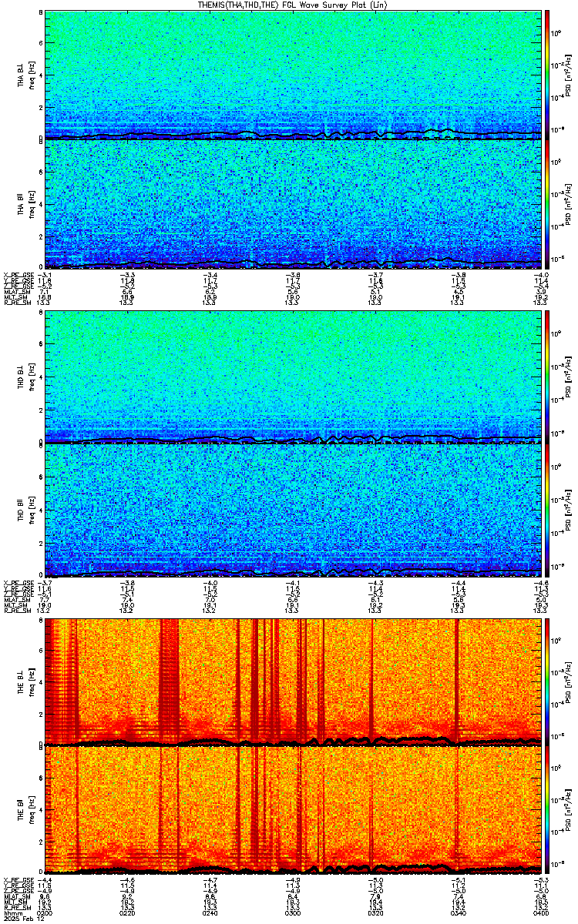Click the 0400 time tick label

coord(540,912)
